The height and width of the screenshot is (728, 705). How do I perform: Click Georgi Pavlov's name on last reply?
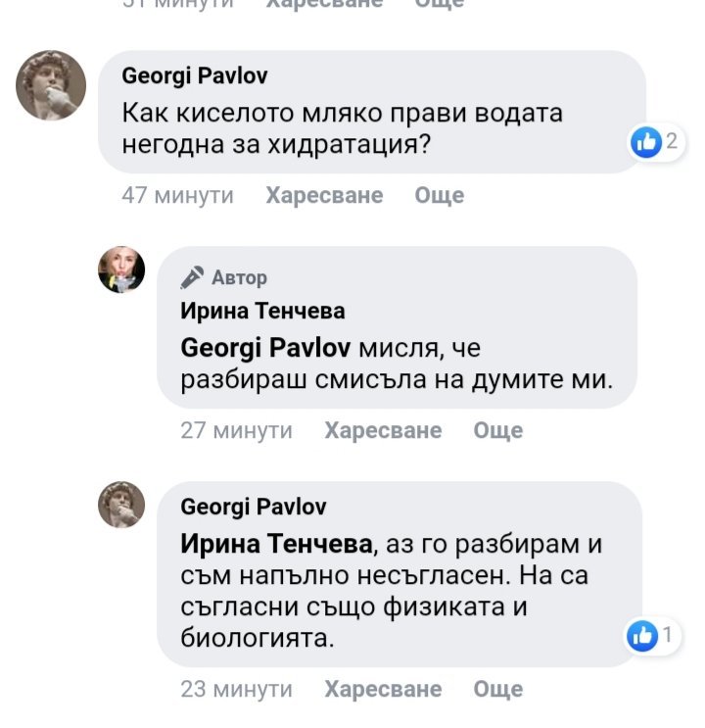(254, 507)
